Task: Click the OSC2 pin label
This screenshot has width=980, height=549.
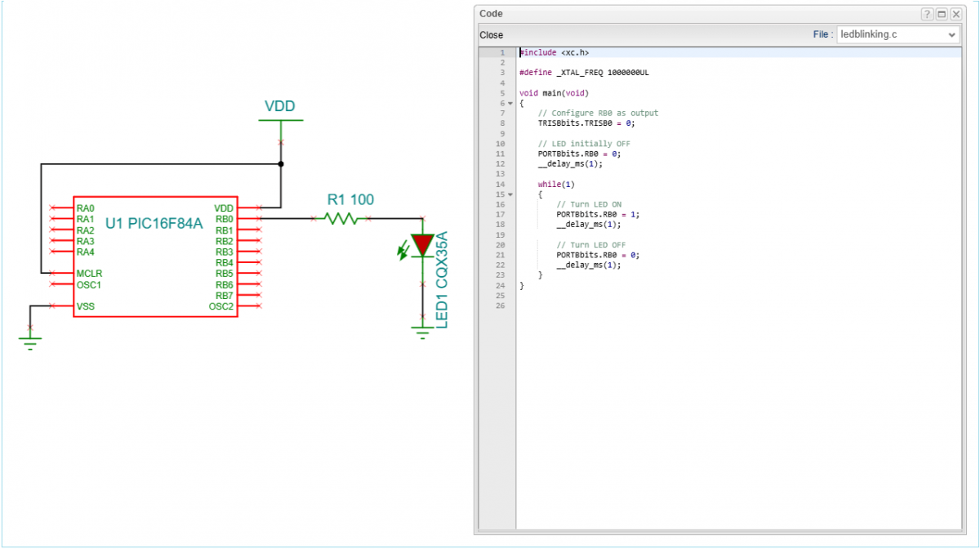Action: (x=221, y=306)
